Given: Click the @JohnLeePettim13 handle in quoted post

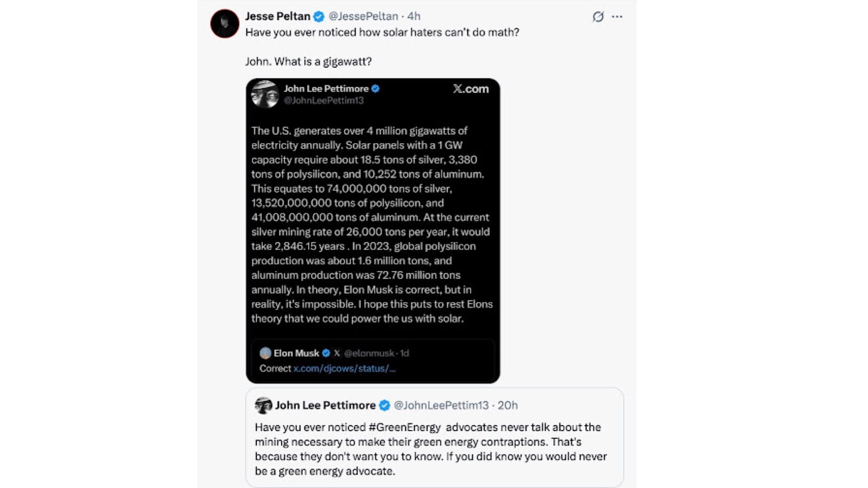Looking at the screenshot, I should coord(441,405).
